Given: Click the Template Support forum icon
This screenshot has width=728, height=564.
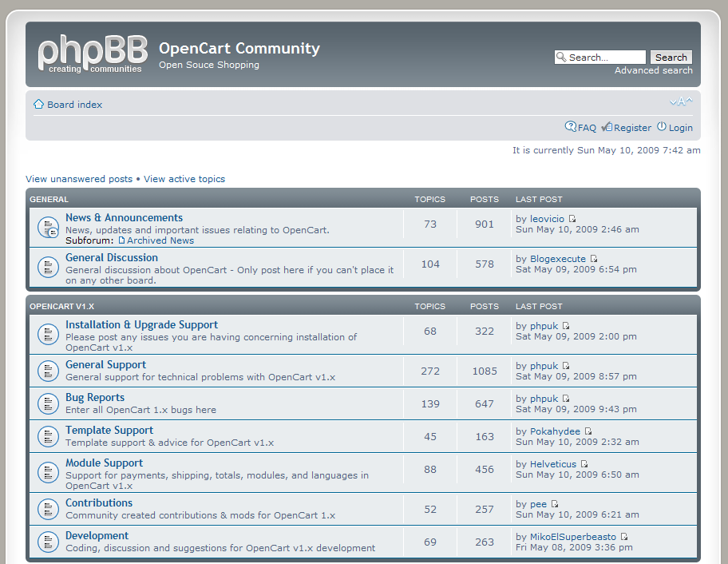Looking at the screenshot, I should (x=48, y=437).
